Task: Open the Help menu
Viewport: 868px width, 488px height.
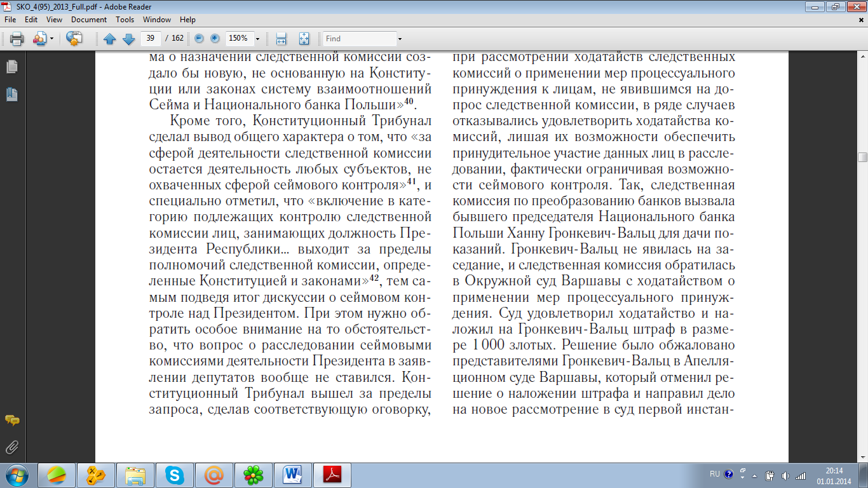Action: [x=187, y=20]
